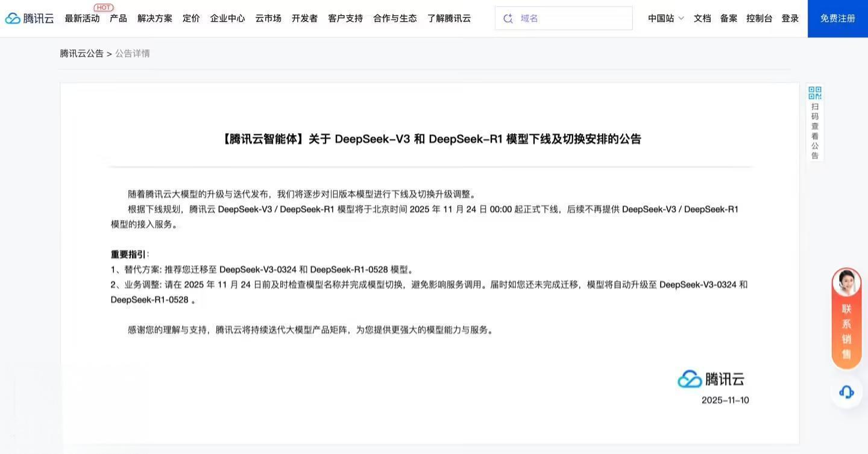The image size is (868, 454).
Task: Open the 客户支持 menu
Action: [x=345, y=19]
